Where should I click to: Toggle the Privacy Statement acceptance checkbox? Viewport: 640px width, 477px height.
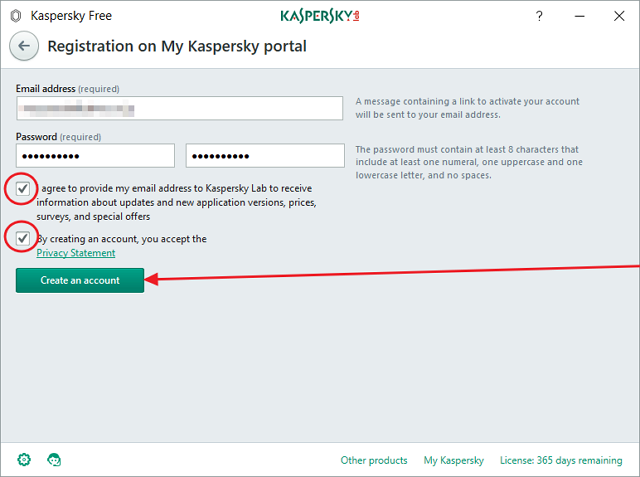point(23,239)
